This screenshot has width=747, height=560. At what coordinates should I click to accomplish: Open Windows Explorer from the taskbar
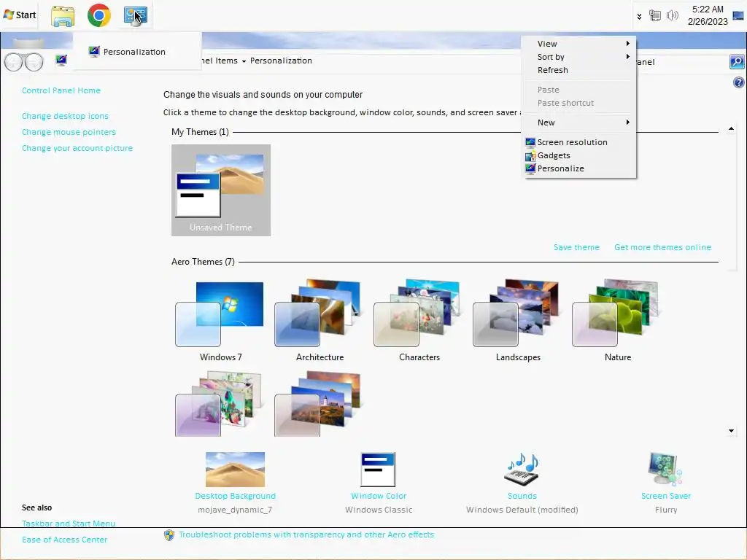[x=63, y=16]
